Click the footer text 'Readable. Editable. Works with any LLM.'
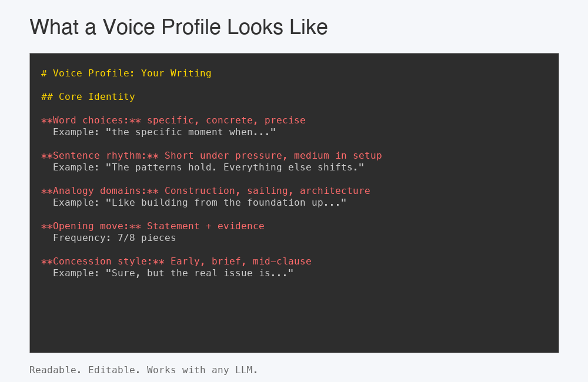The height and width of the screenshot is (382, 588). tap(143, 370)
